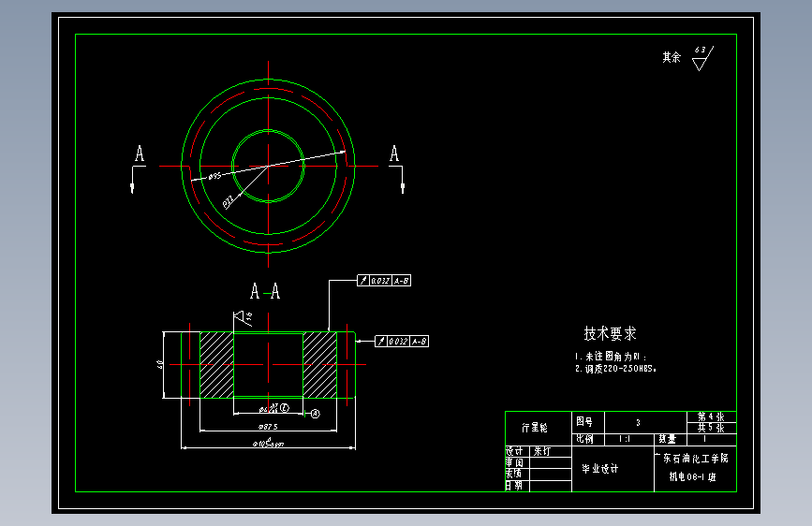Select the right section-cut marker A
812x526 pixels.
click(x=394, y=153)
